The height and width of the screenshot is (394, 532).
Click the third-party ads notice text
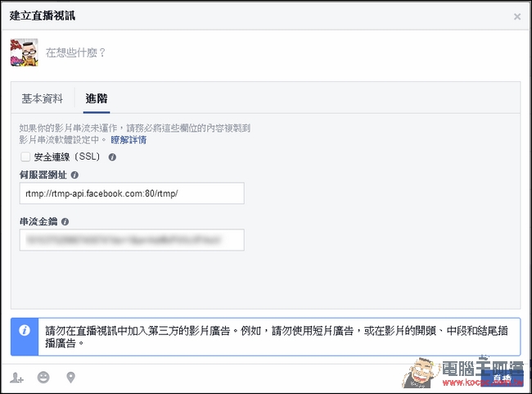click(277, 337)
